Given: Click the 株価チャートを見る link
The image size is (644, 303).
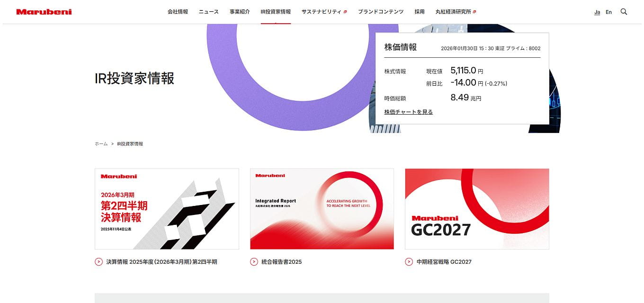Looking at the screenshot, I should pyautogui.click(x=409, y=111).
